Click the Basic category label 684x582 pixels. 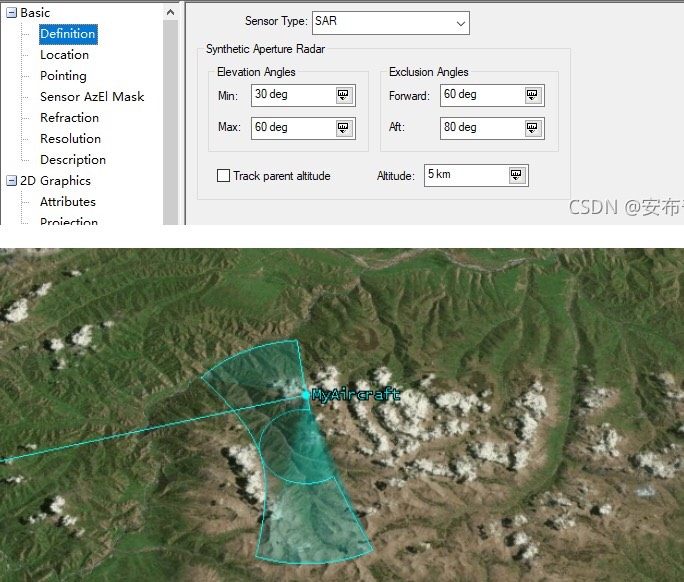35,13
